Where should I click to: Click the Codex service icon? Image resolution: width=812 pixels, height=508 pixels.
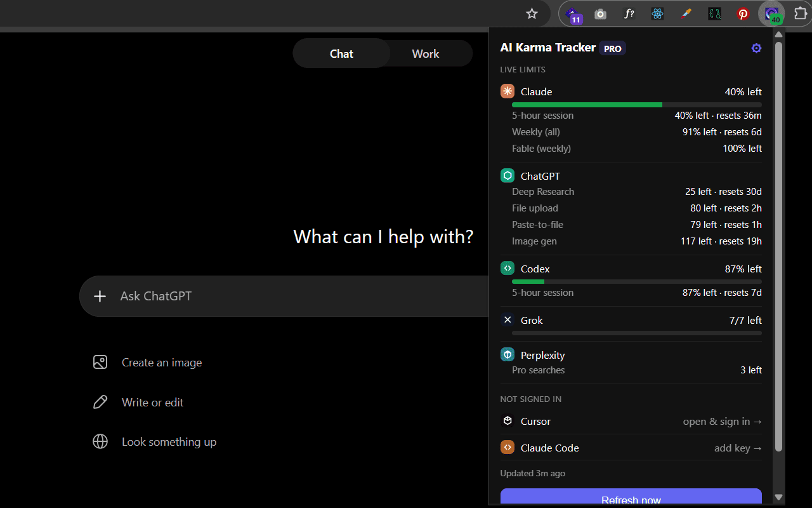(x=507, y=269)
